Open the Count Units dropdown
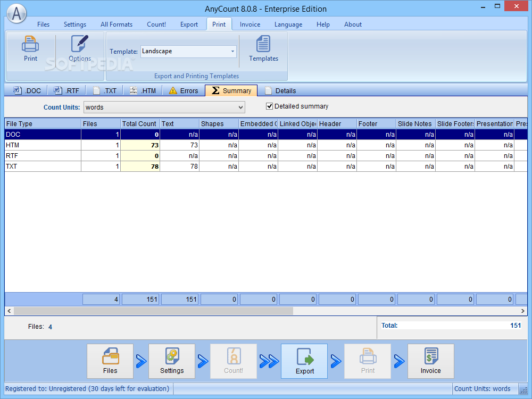The image size is (532, 399). [x=164, y=107]
